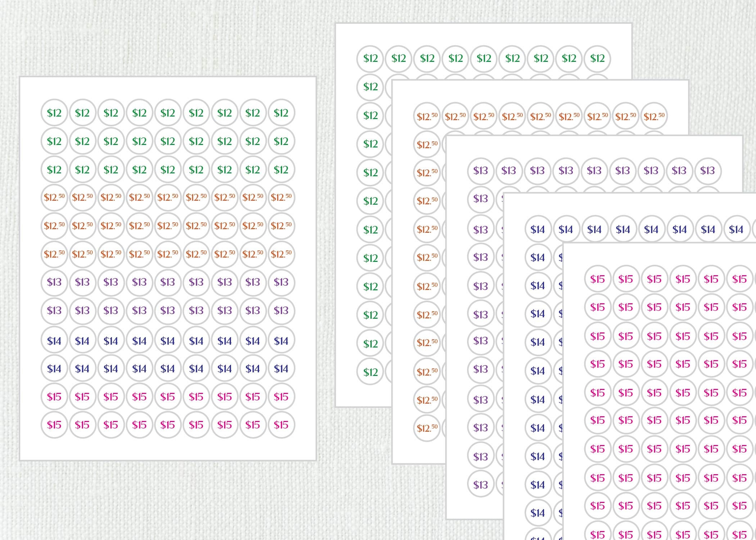Click the top-left $12 sticker on the $12 sheet
This screenshot has height=540, width=756.
pyautogui.click(x=371, y=57)
